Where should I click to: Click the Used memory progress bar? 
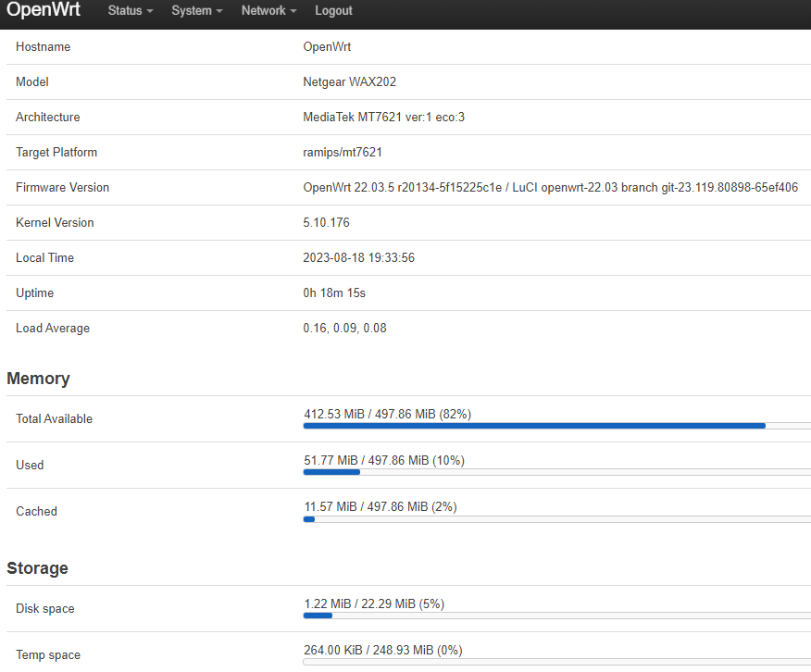click(x=557, y=472)
